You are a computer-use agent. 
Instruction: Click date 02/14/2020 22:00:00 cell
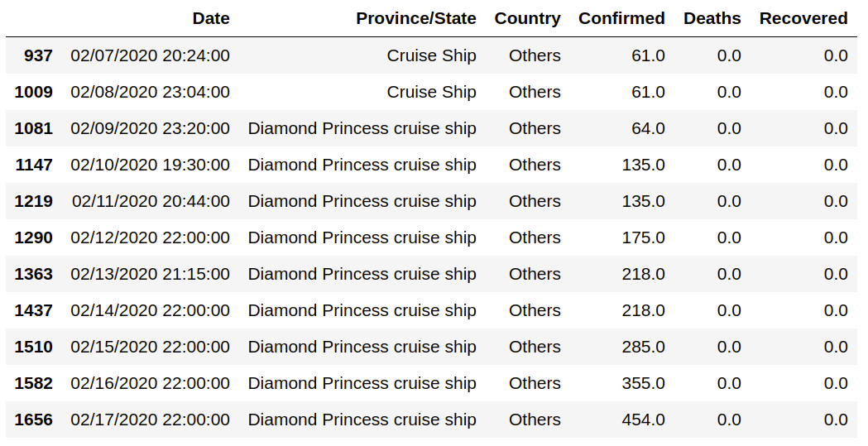(x=150, y=310)
